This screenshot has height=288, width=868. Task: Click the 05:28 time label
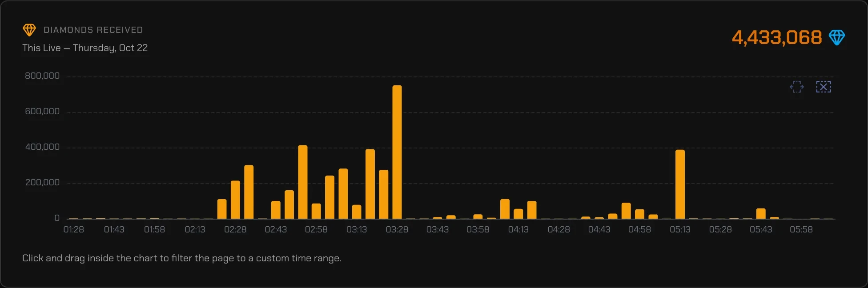(720, 229)
